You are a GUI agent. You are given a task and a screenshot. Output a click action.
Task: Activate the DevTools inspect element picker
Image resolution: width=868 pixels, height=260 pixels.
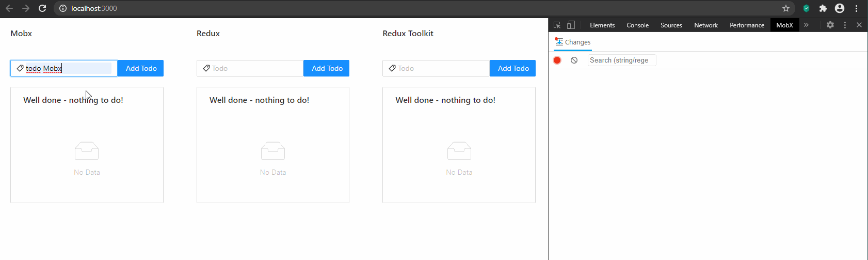tap(557, 25)
